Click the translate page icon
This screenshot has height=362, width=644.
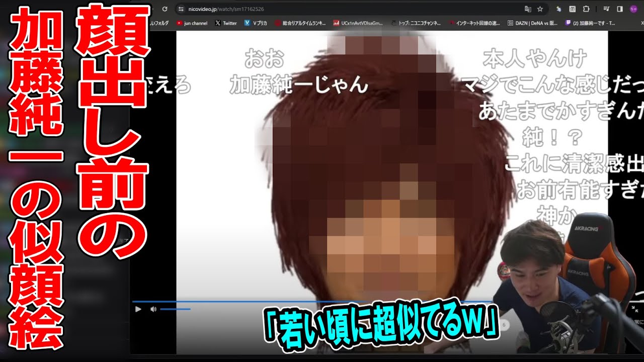pos(528,9)
